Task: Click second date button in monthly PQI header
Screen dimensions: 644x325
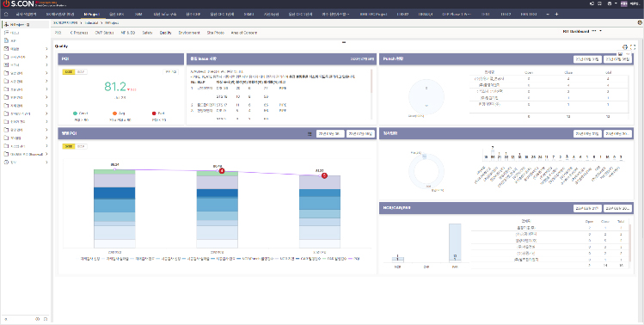Action: pos(360,133)
